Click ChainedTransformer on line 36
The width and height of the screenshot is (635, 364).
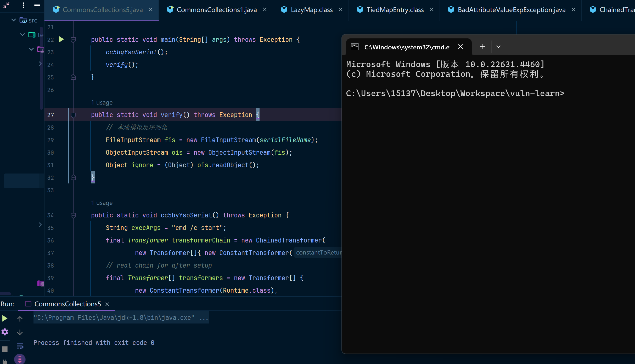(289, 240)
